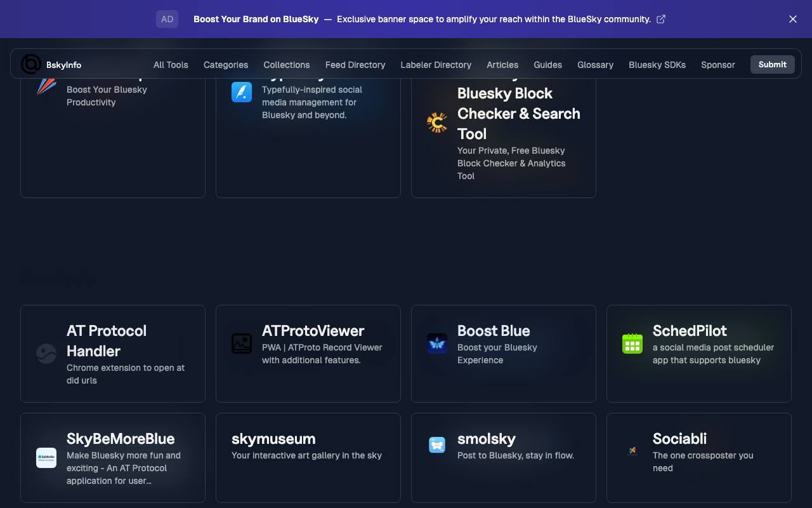Click 'Make Bluesky more fun and exciting' text
The width and height of the screenshot is (812, 508).
[x=124, y=468]
